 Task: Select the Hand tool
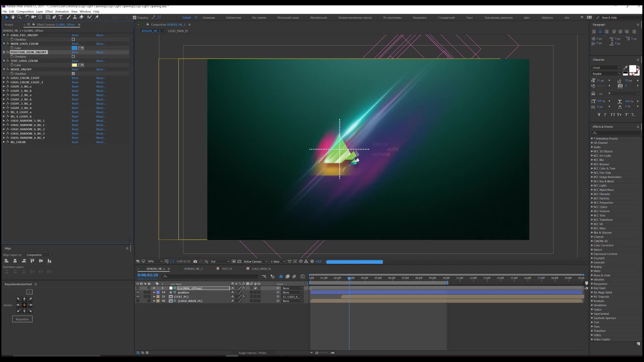[x=13, y=17]
